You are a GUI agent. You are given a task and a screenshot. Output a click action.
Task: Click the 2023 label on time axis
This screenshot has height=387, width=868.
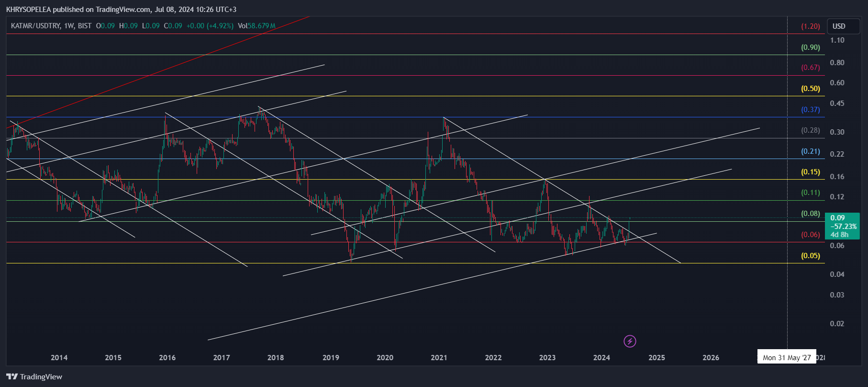pyautogui.click(x=547, y=358)
